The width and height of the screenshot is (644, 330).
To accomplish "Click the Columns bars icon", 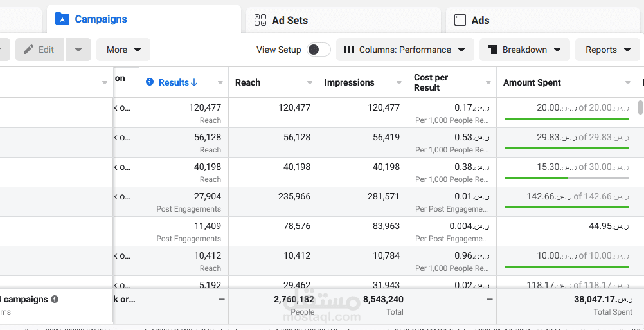I will 349,50.
